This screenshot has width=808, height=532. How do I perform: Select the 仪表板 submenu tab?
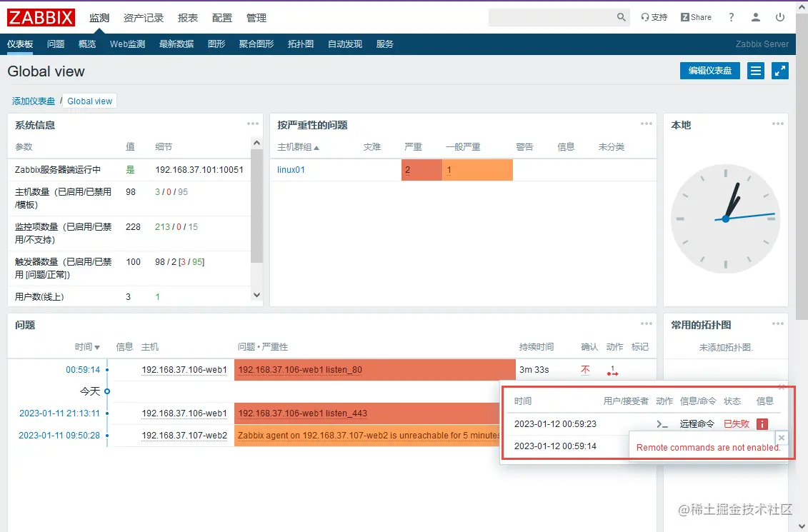(20, 44)
